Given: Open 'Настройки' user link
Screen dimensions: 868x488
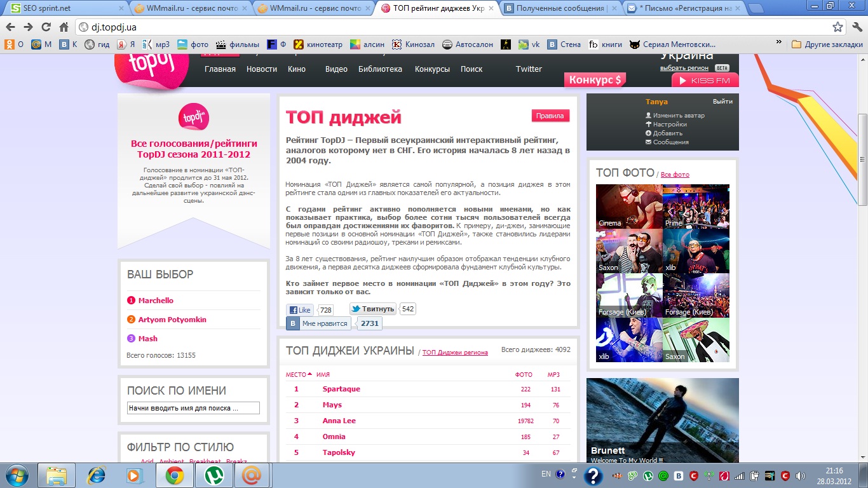Looking at the screenshot, I should [x=670, y=125].
